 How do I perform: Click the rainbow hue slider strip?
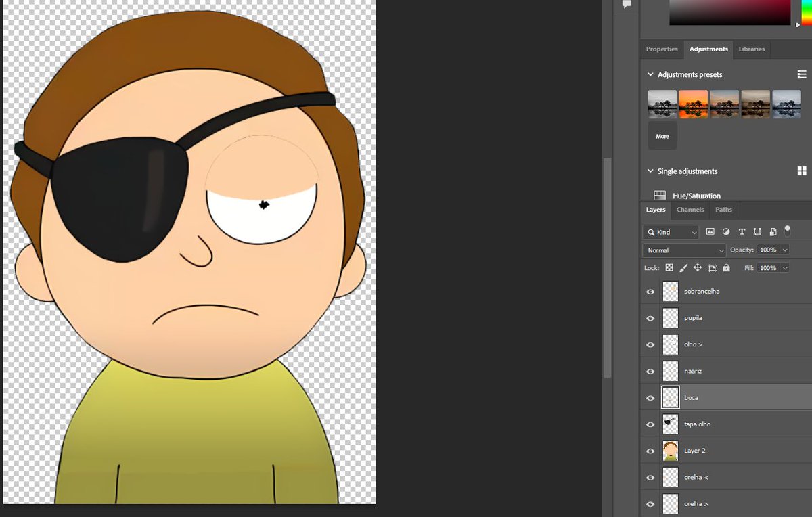coord(807,12)
